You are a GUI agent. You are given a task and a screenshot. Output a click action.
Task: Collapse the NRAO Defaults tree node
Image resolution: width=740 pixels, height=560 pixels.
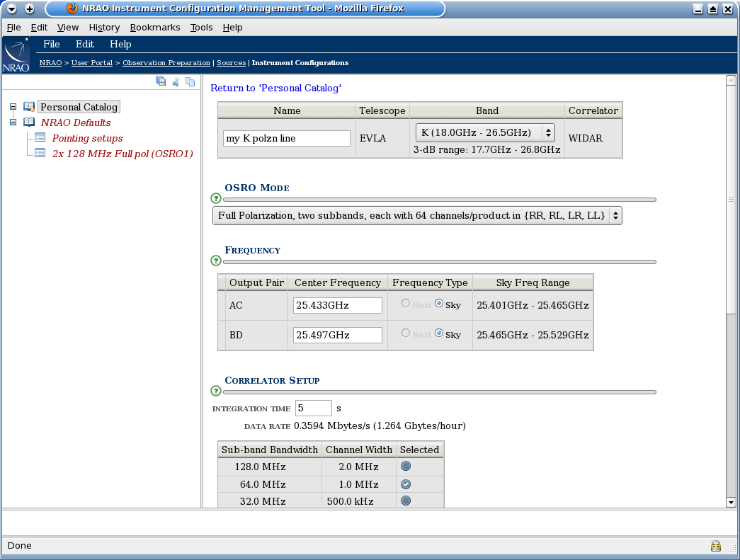[13, 122]
